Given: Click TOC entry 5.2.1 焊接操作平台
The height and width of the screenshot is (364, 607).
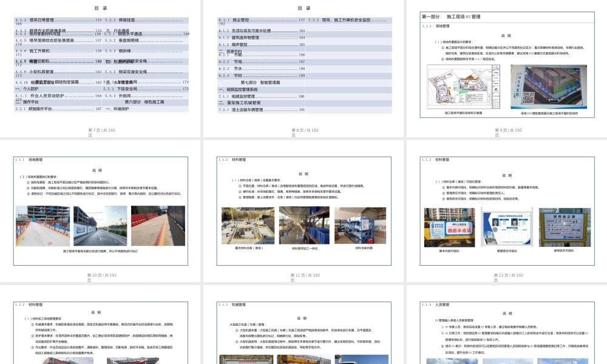Looking at the screenshot, I should coord(58,109).
